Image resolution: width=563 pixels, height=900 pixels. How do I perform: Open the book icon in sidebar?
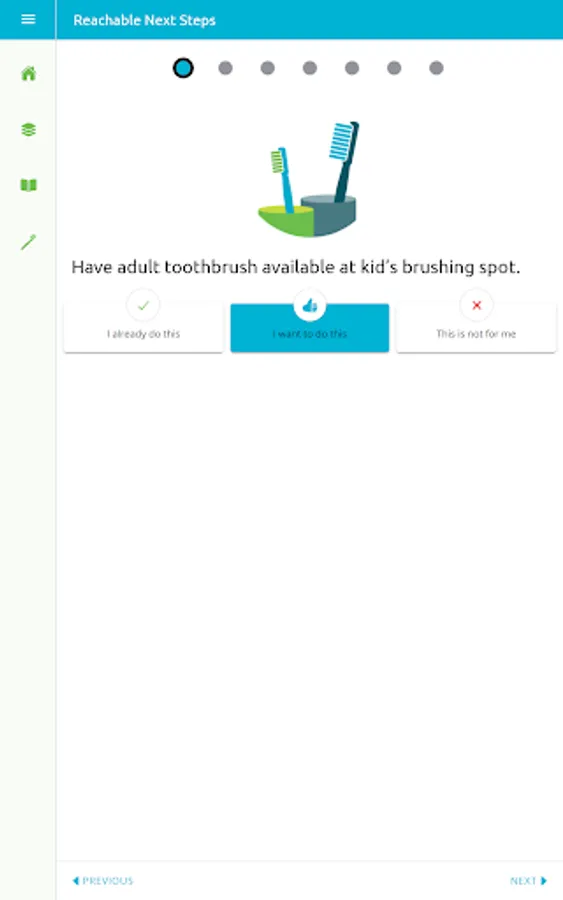point(28,185)
